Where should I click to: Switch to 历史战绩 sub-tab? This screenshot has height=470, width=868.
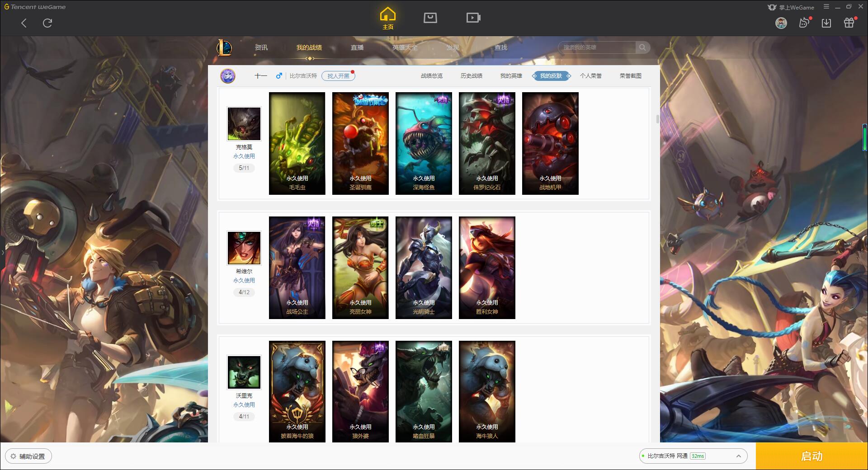[x=472, y=76]
